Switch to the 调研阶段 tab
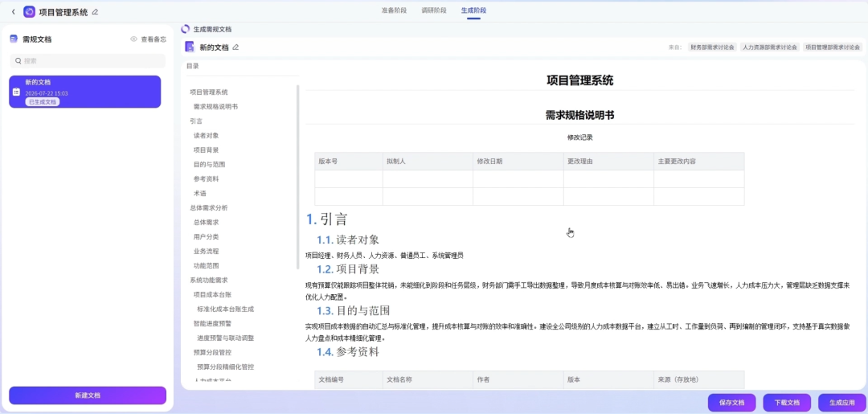 (x=434, y=10)
